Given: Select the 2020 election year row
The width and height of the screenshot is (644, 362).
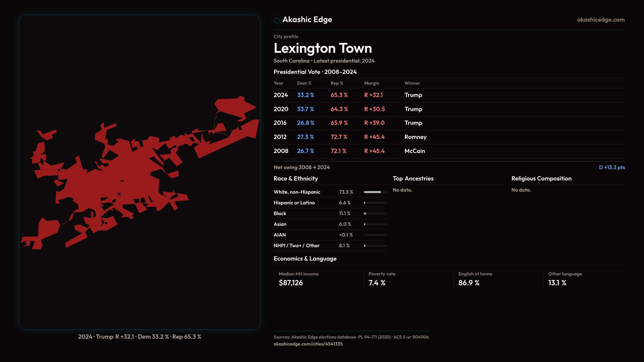Looking at the screenshot, I should (x=281, y=109).
